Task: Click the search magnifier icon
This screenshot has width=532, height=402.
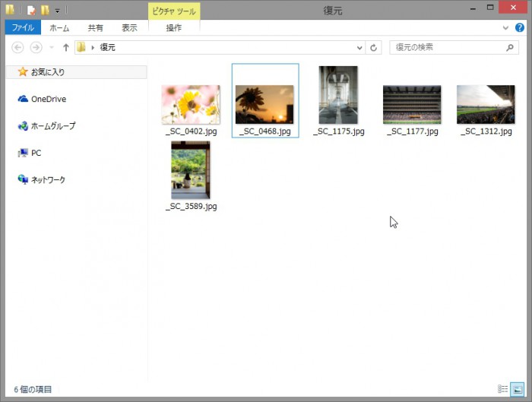Action: [510, 47]
